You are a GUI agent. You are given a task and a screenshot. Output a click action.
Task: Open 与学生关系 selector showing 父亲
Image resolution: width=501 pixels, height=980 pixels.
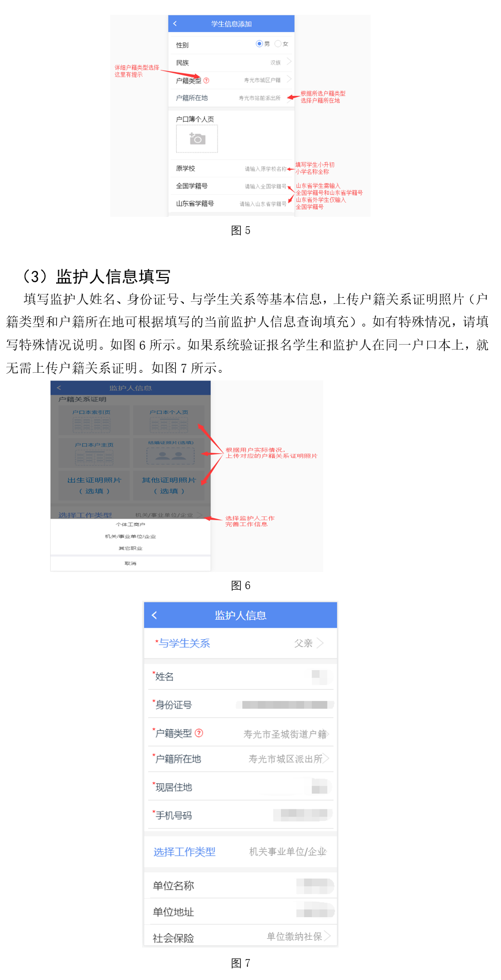pyautogui.click(x=240, y=643)
